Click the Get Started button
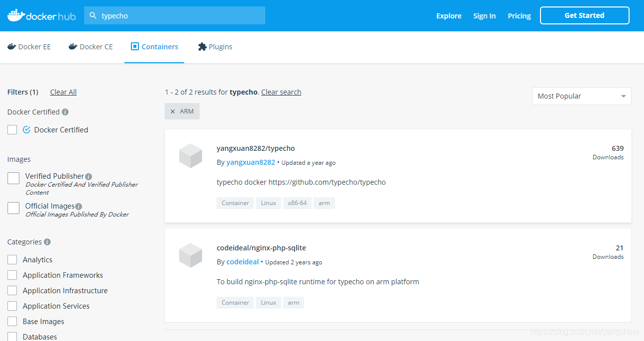The height and width of the screenshot is (341, 644). pos(584,15)
